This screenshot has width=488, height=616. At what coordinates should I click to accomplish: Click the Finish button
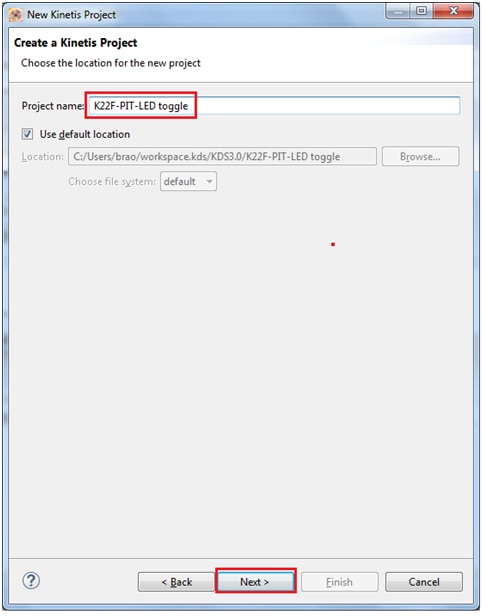pyautogui.click(x=339, y=582)
